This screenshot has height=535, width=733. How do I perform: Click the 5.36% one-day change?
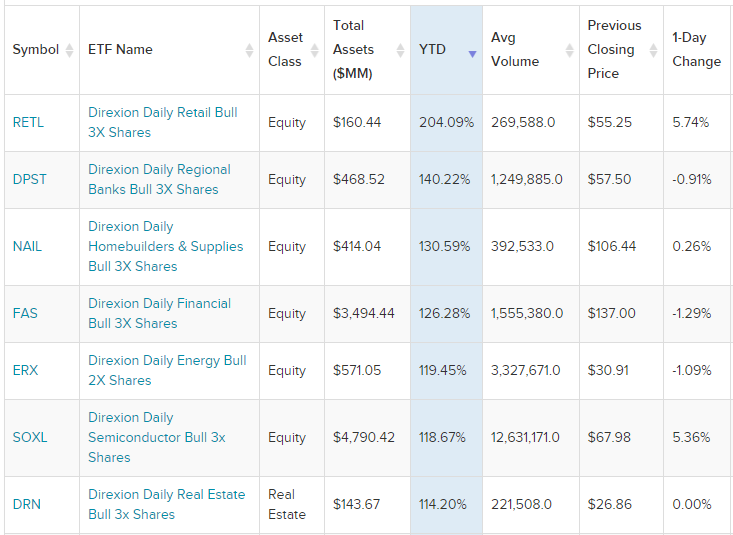tap(691, 438)
